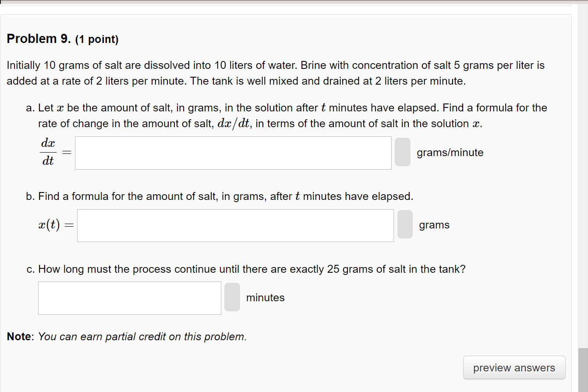Focus the answer box for salt amount formula
This screenshot has height=392, width=588.
pos(235,225)
